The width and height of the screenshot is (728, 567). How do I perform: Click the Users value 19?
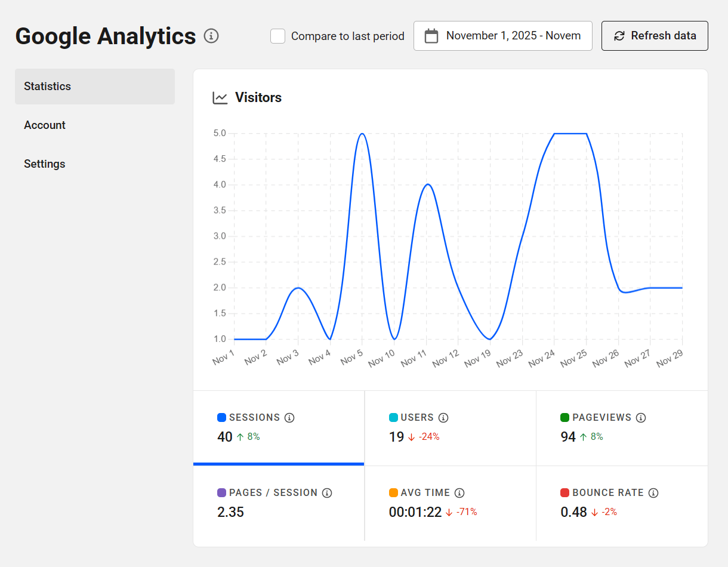click(x=397, y=437)
